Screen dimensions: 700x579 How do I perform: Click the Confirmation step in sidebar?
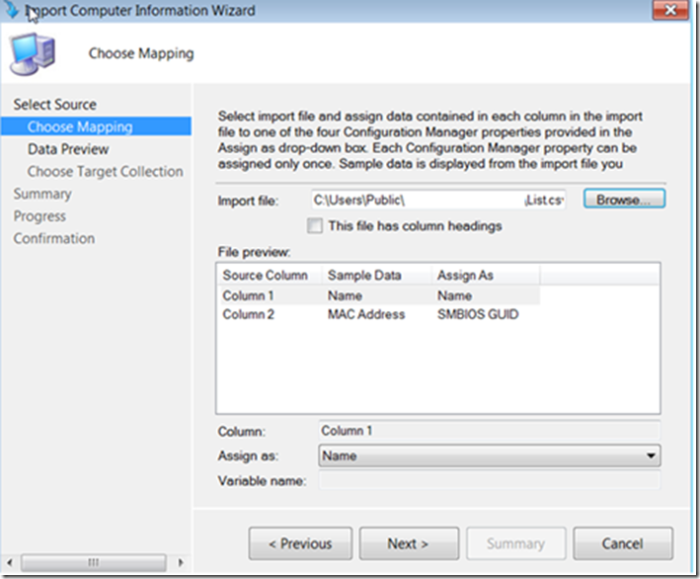[x=54, y=238]
